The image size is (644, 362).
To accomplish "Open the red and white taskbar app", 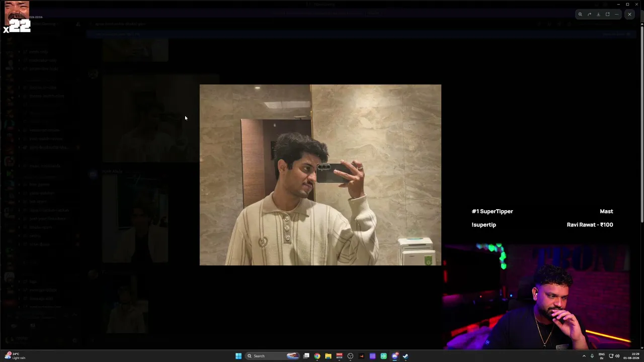I will coord(339,356).
